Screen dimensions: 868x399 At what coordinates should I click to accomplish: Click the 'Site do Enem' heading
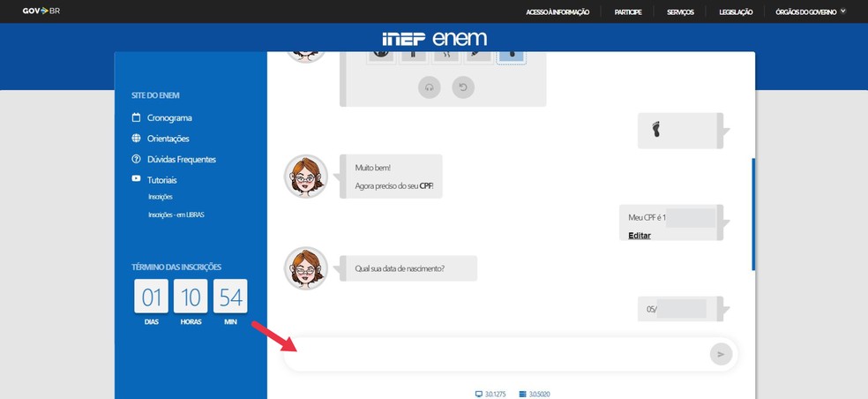coord(155,95)
